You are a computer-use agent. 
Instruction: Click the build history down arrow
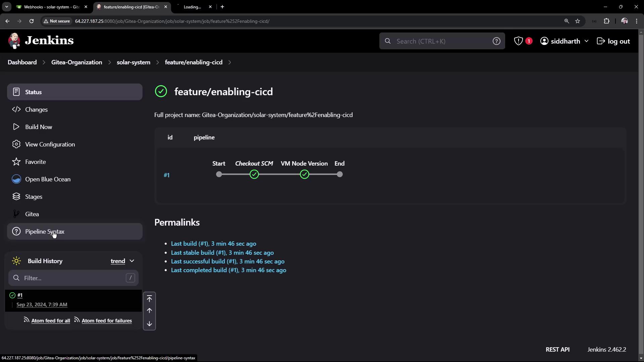click(149, 324)
